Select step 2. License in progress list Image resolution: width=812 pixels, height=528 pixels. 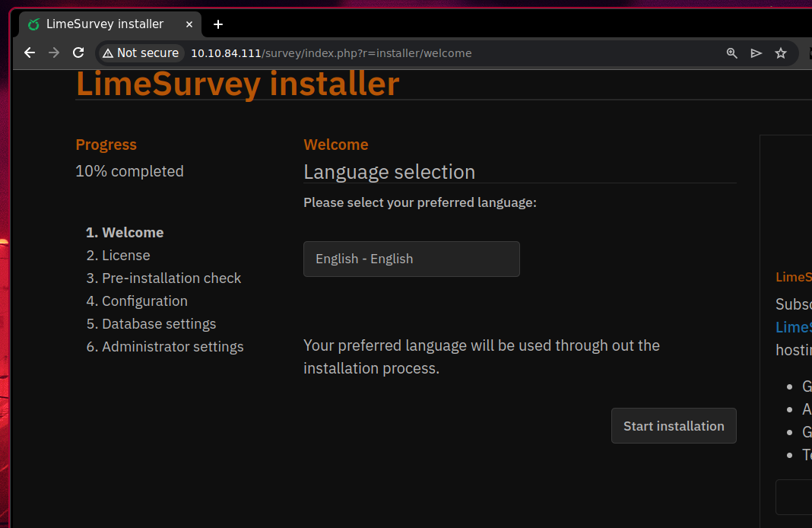[118, 255]
